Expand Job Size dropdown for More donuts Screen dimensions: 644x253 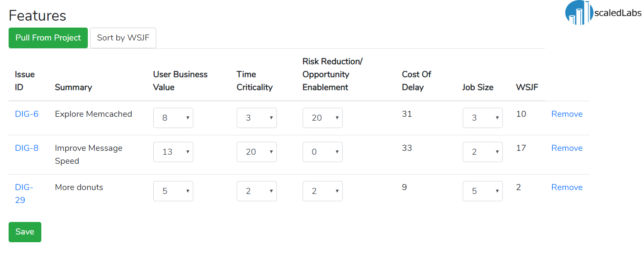(483, 191)
